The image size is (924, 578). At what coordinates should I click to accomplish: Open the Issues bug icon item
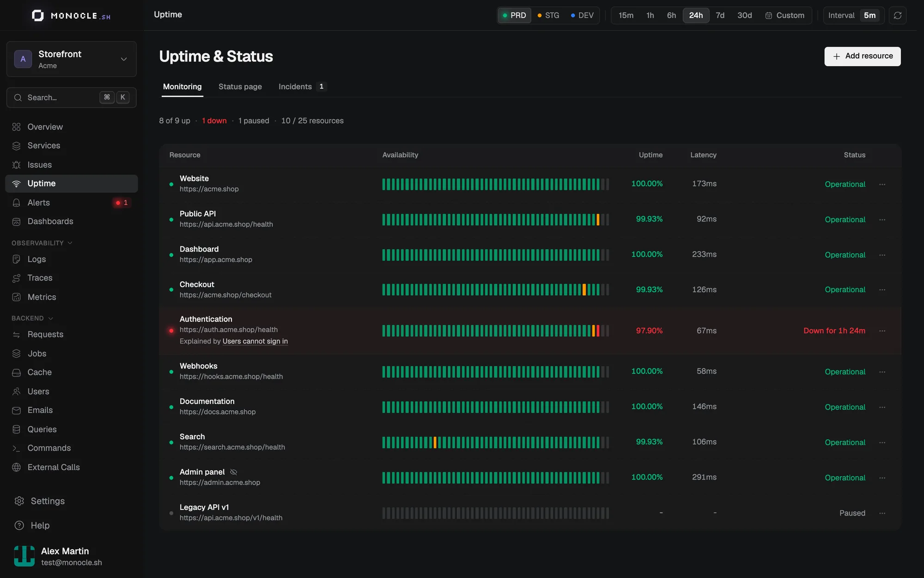72,165
